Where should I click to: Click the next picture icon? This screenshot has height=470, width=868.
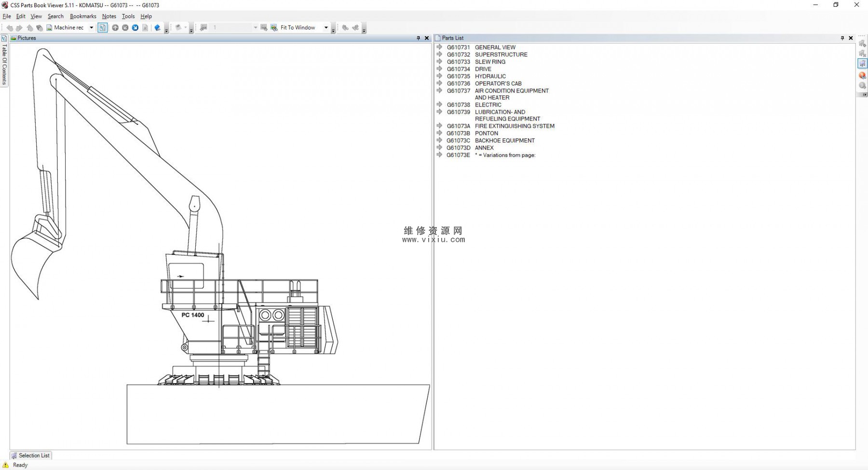pos(264,28)
